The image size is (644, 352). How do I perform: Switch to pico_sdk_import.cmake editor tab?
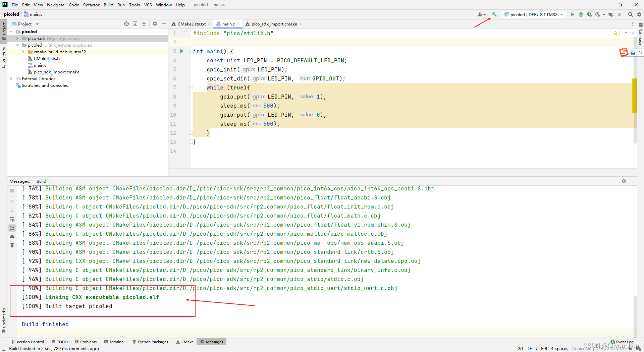[274, 24]
